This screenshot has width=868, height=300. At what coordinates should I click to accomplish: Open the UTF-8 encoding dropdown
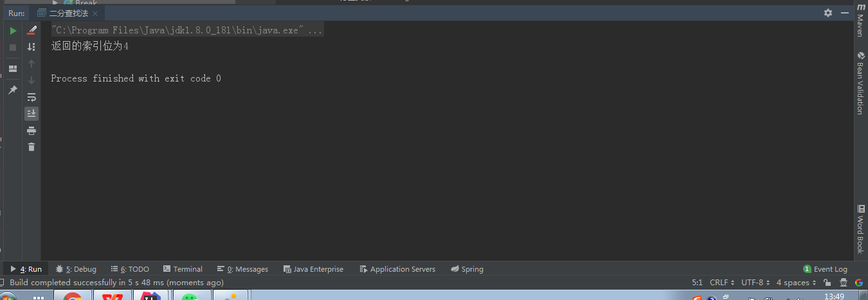(755, 283)
